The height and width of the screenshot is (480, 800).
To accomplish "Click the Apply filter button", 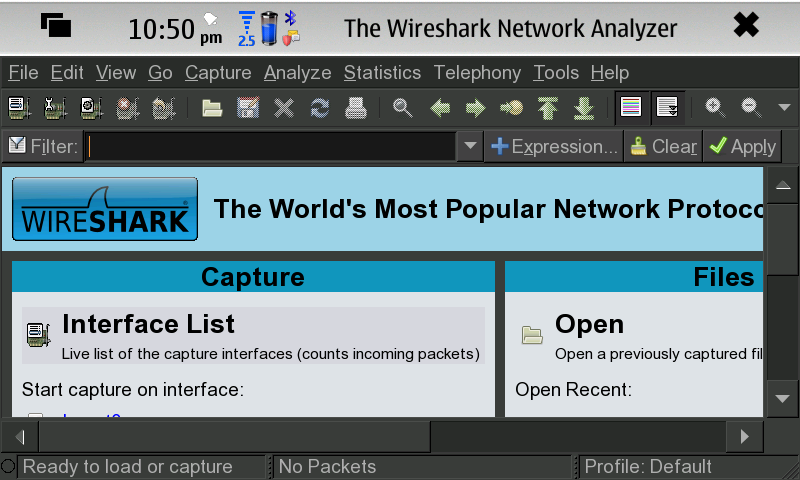I will [742, 146].
